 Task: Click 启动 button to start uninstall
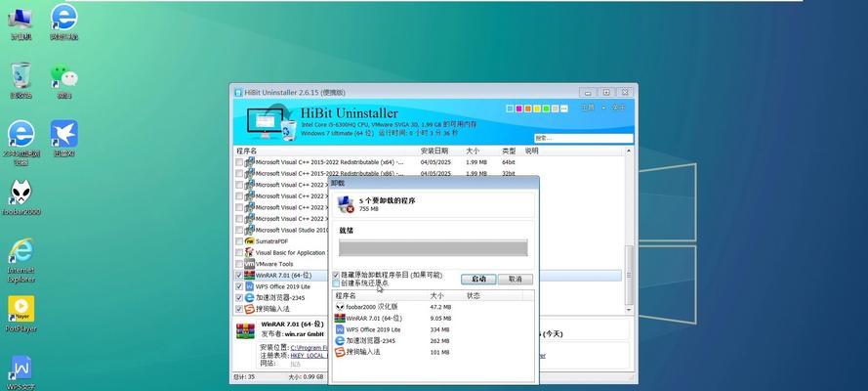tap(478, 280)
